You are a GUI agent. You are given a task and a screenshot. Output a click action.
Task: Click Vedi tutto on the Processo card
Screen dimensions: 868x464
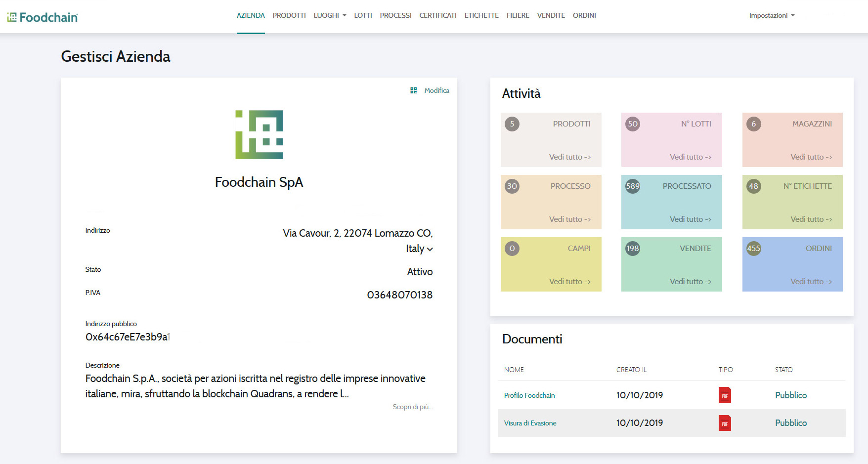tap(569, 219)
